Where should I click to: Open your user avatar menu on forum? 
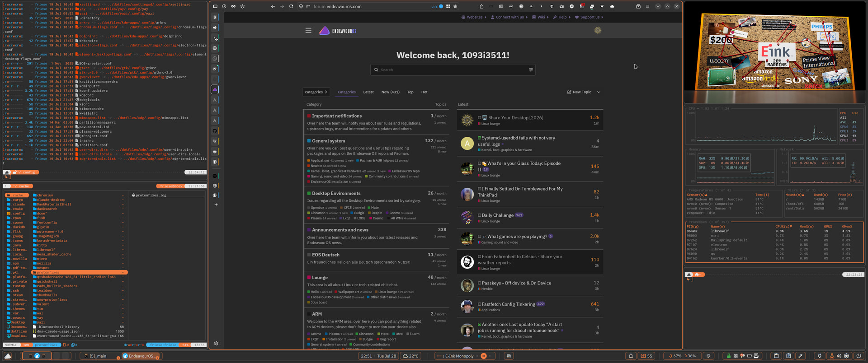(x=598, y=30)
